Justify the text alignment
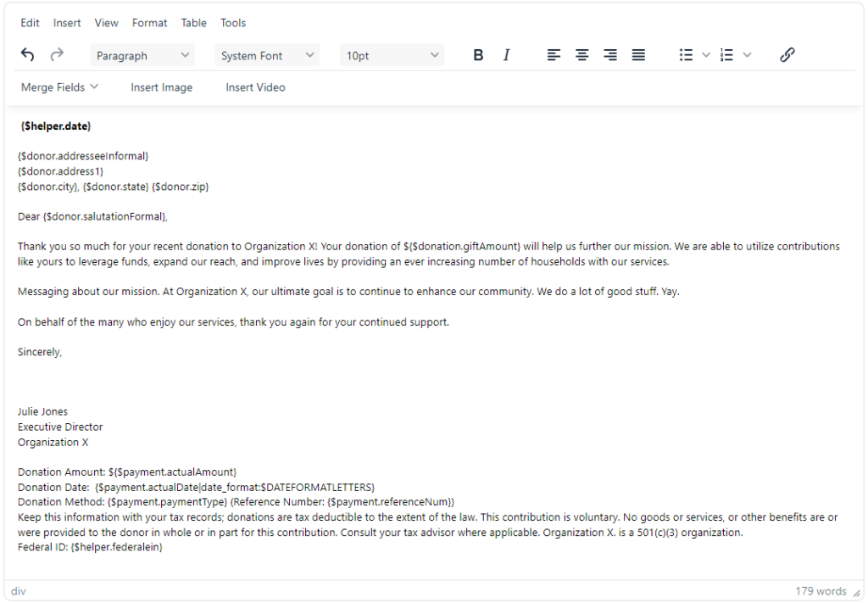 click(x=638, y=55)
